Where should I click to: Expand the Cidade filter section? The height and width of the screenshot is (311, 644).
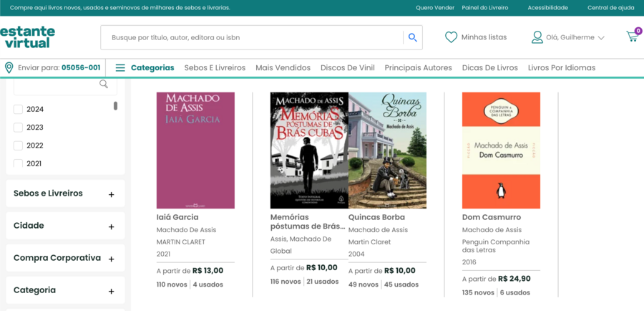point(65,226)
